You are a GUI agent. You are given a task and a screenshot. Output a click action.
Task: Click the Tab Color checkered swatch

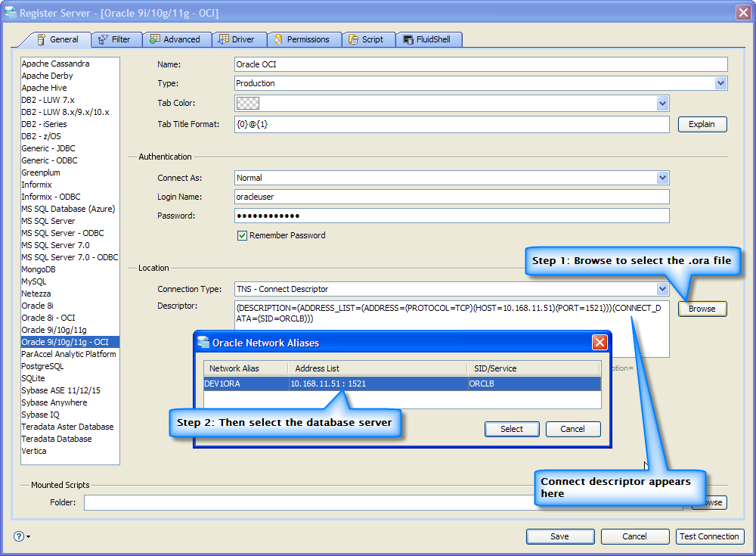(x=247, y=103)
